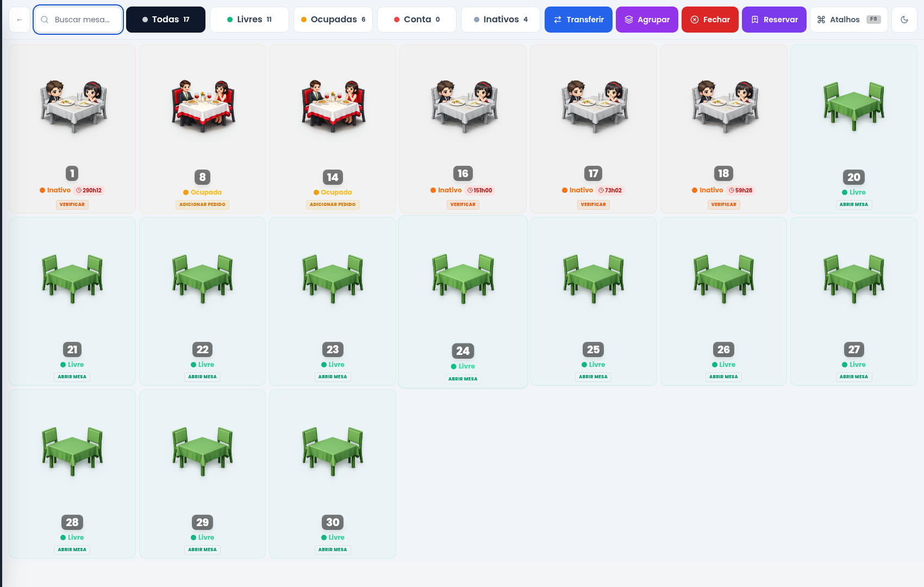Click the green table 21 icon

point(72,279)
